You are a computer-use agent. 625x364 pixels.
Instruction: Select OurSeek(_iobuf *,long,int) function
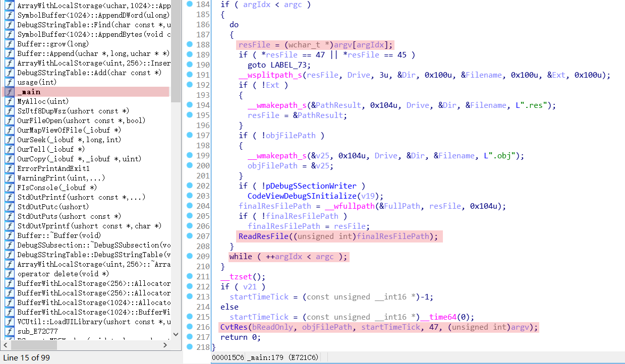[x=69, y=140]
